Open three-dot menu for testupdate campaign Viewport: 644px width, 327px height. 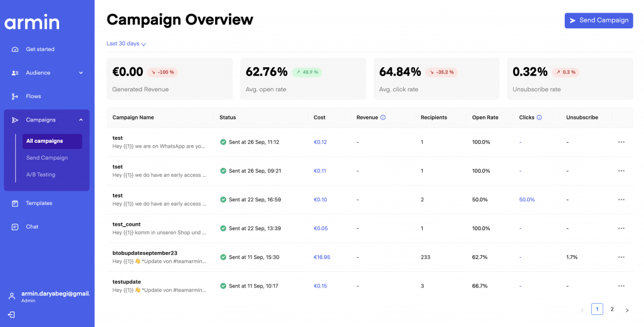[x=621, y=286]
